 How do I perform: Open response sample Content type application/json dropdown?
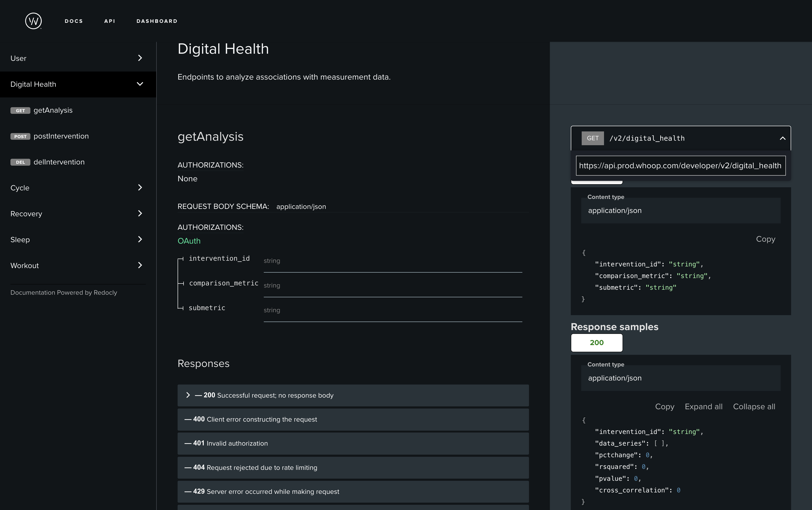pyautogui.click(x=681, y=378)
